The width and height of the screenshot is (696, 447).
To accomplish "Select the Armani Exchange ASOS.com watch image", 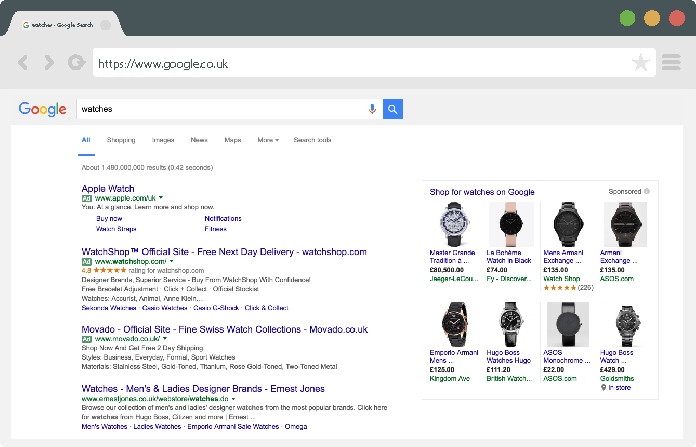I will pos(625,225).
